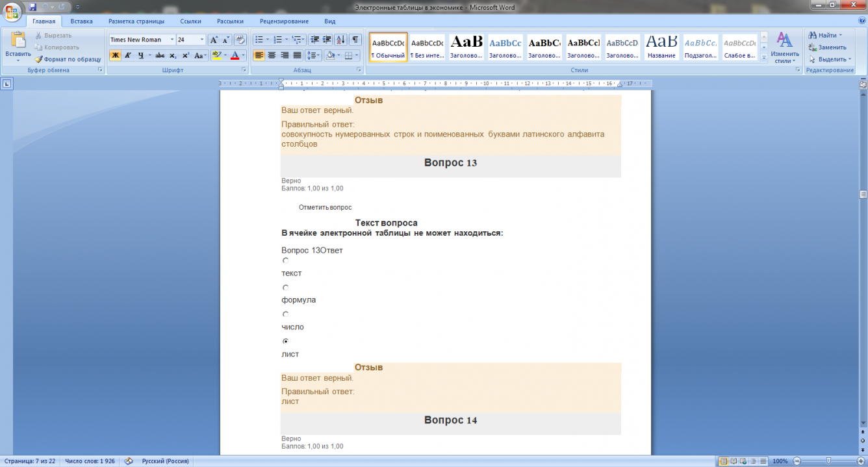868x467 pixels.
Task: Click the Заменить (Replace) button
Action: coord(828,47)
